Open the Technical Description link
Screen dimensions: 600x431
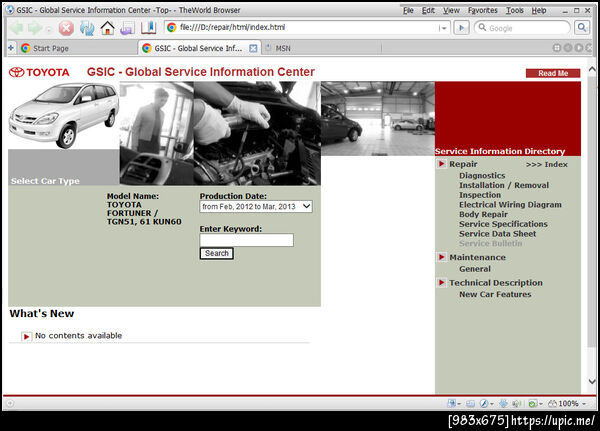coord(496,282)
